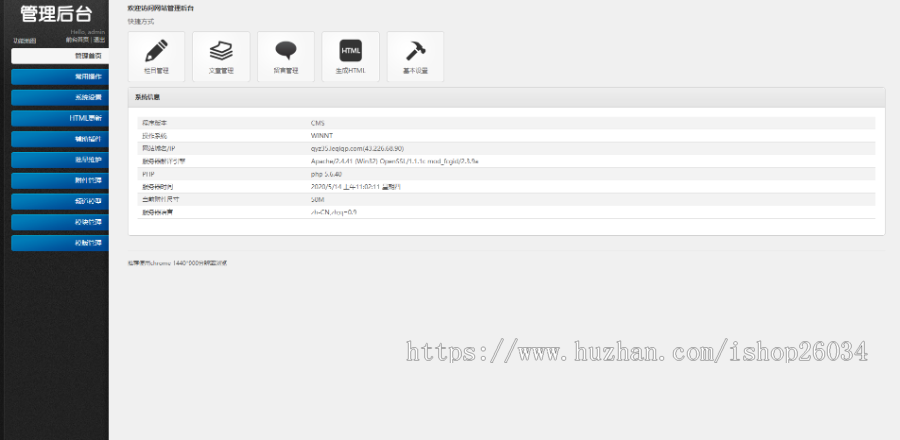Open the HTML更新 sidebar menu
This screenshot has height=440, width=900.
(60, 118)
